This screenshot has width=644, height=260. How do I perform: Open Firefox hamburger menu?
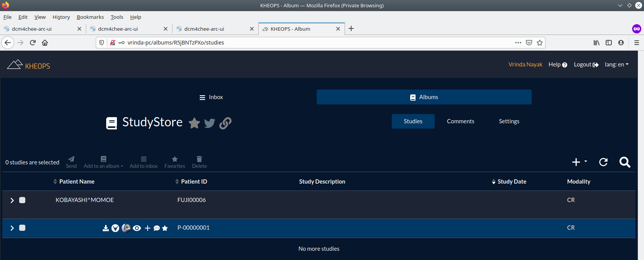(637, 43)
